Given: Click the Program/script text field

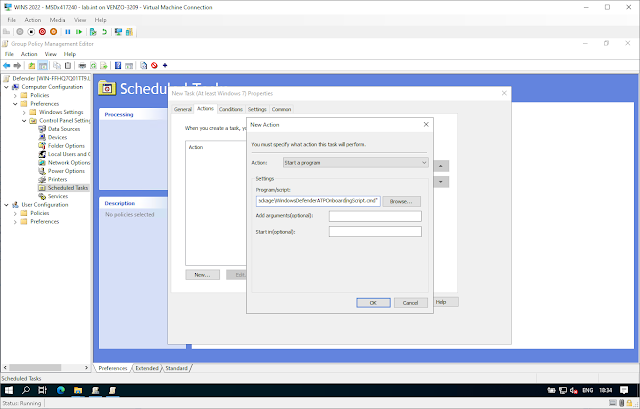Looking at the screenshot, I should (x=318, y=201).
